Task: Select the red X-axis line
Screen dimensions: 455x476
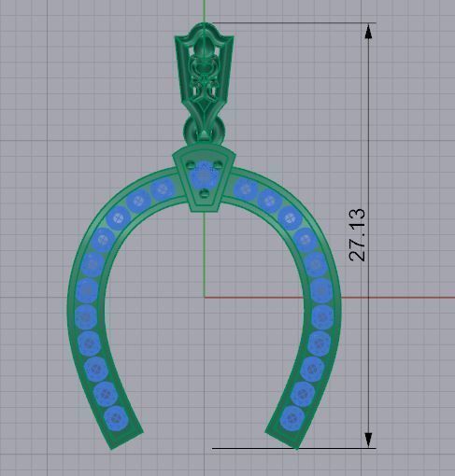Action: pyautogui.click(x=330, y=298)
